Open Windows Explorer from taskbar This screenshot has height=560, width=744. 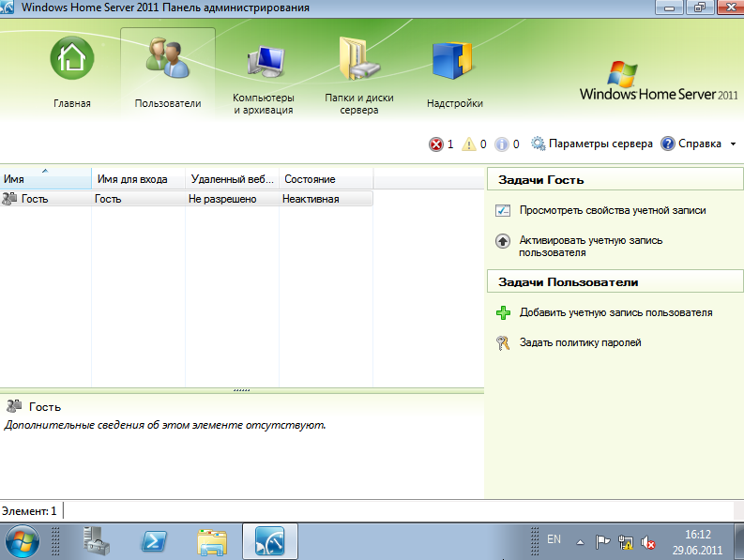(212, 542)
